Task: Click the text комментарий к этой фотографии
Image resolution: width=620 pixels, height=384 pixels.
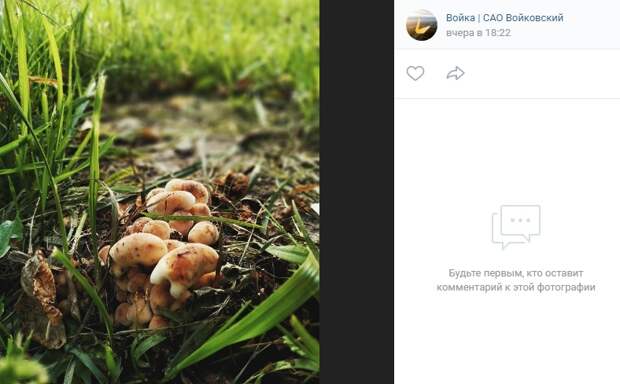Action: 516,287
